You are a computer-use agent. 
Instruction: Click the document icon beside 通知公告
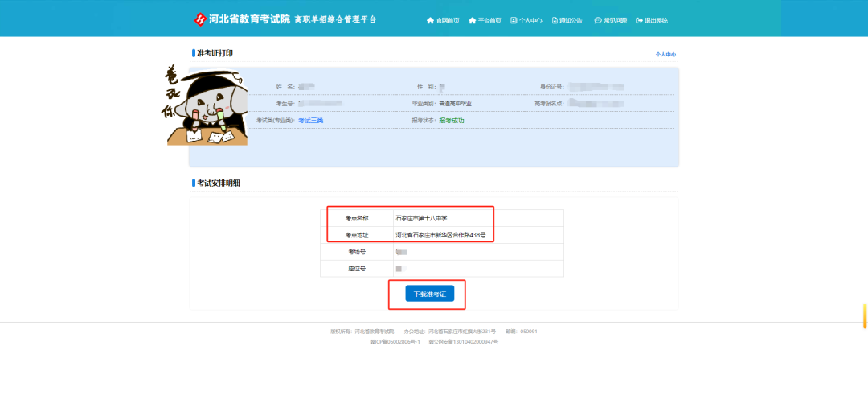555,20
